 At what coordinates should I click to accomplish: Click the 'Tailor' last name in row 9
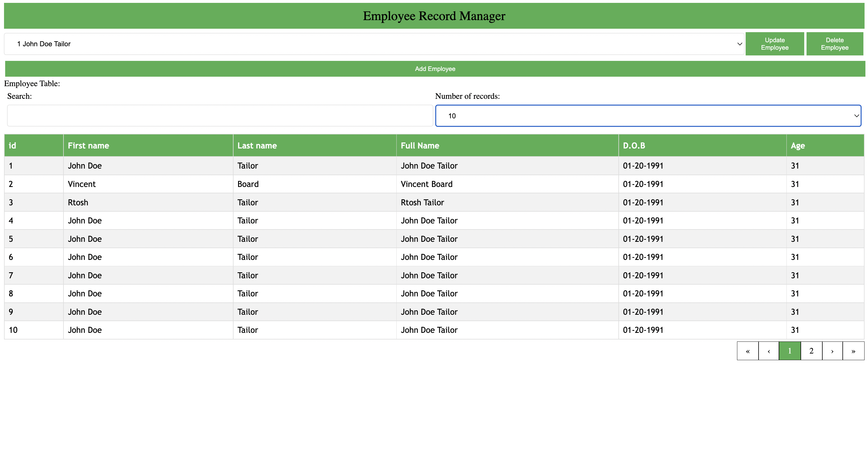315,312
